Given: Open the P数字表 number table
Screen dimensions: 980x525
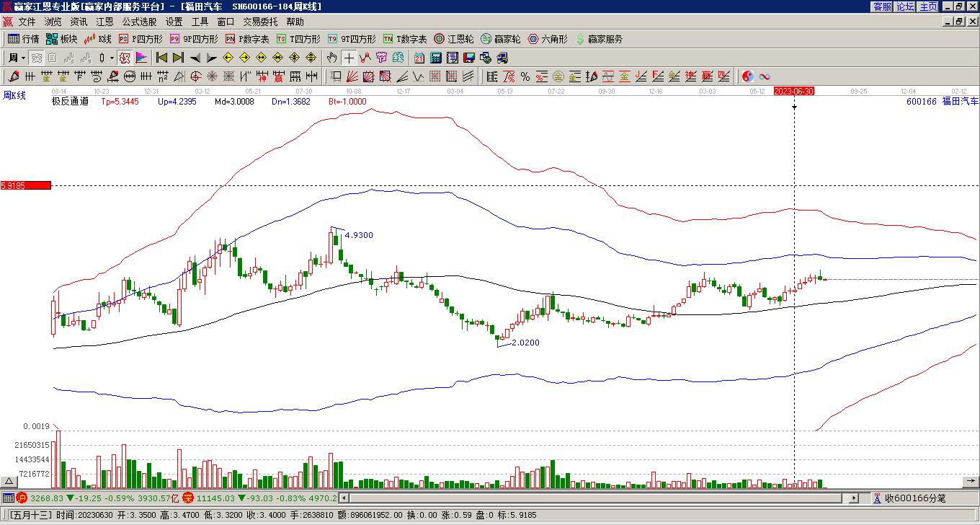Looking at the screenshot, I should tap(247, 39).
